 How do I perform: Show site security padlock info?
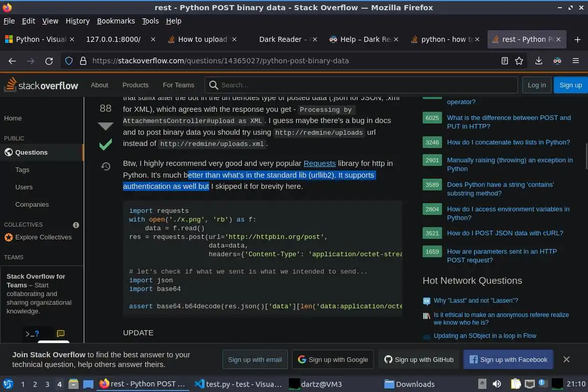coord(83,61)
